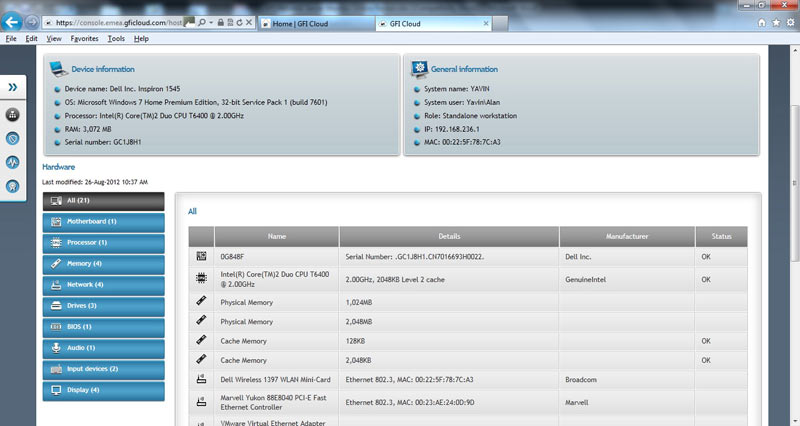Click the network hierarchy icon in left sidebar
Screen dimensions: 800x426
click(x=13, y=115)
